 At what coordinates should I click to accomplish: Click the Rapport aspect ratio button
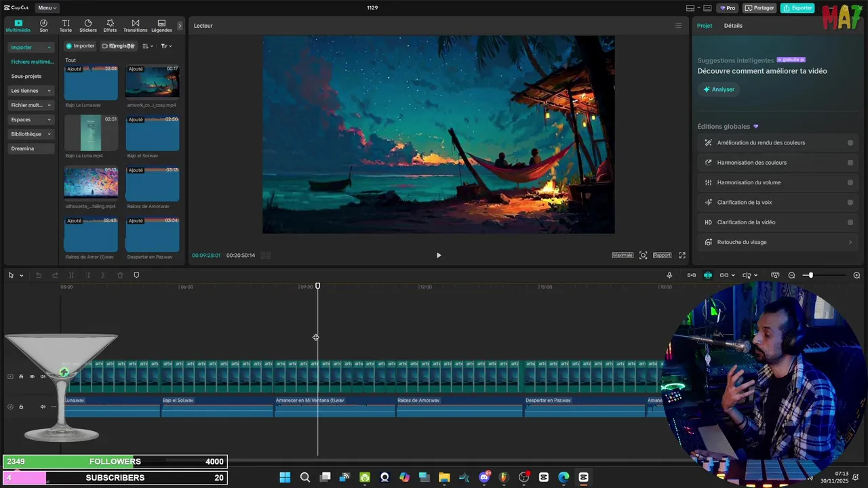click(x=662, y=256)
